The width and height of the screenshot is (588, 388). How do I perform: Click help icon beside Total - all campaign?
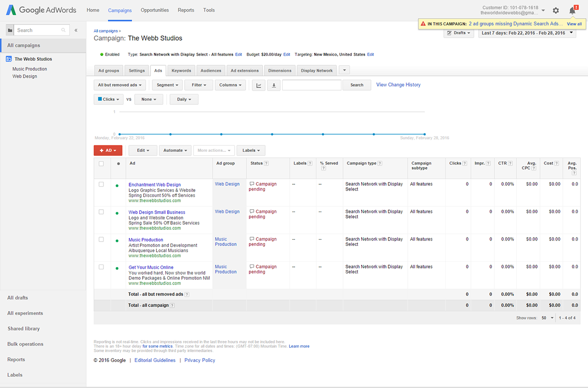click(x=172, y=306)
